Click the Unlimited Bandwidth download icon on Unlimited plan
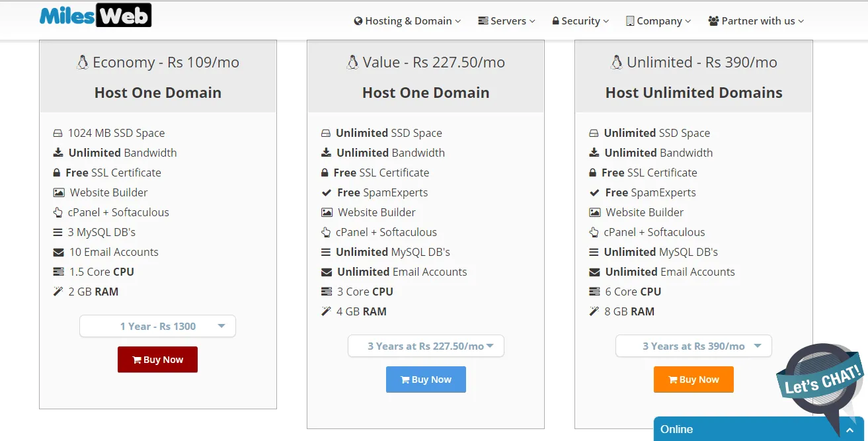The height and width of the screenshot is (441, 868). coord(594,153)
